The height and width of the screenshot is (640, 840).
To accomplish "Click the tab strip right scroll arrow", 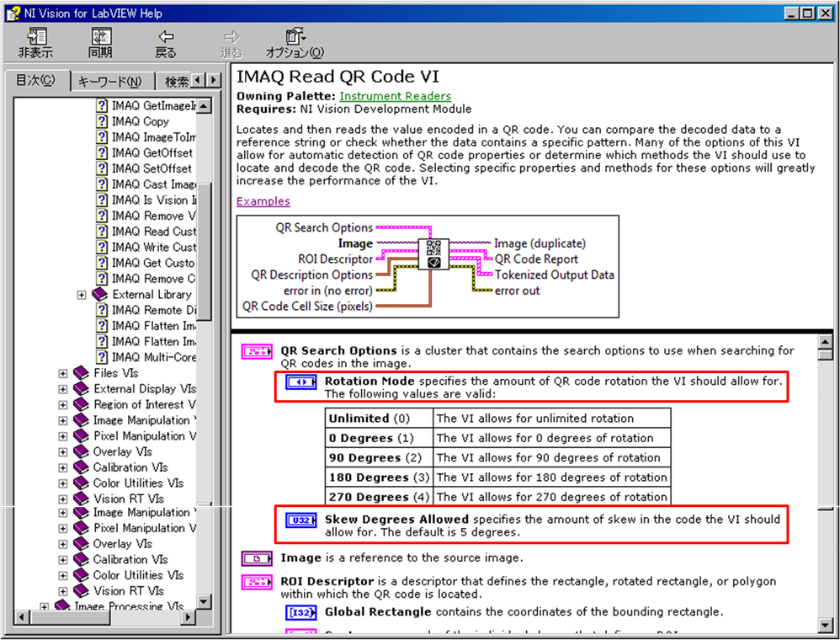I will click(214, 80).
